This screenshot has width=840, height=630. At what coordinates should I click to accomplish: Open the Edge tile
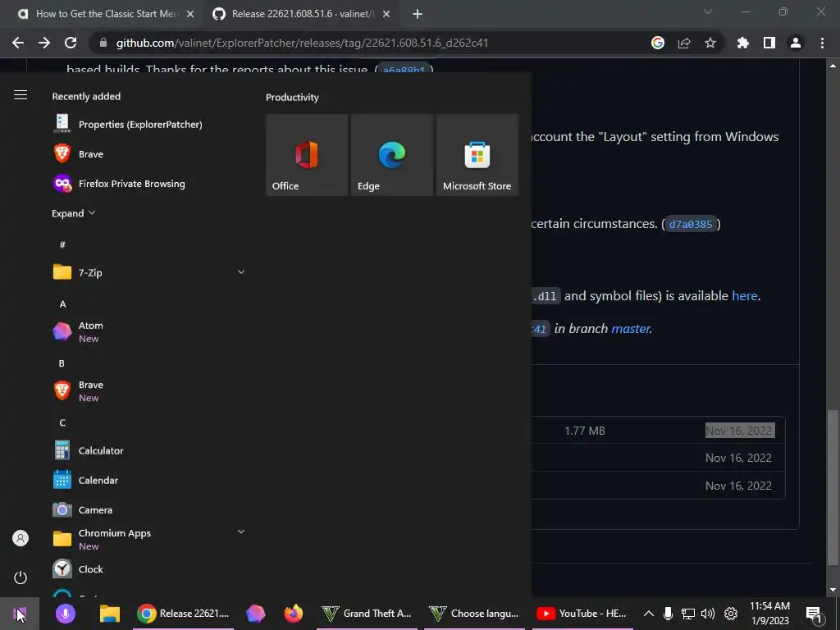392,155
